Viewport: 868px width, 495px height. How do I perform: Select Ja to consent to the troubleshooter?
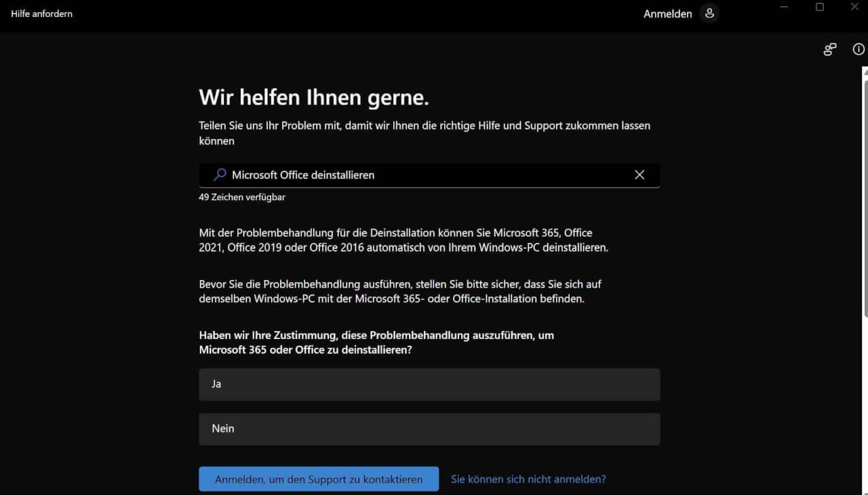429,384
